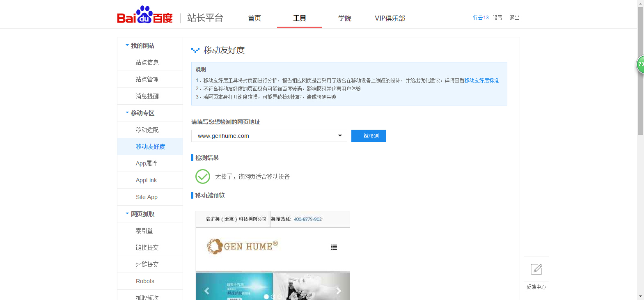Click the 退出 logout link
Image resolution: width=644 pixels, height=300 pixels.
click(514, 18)
